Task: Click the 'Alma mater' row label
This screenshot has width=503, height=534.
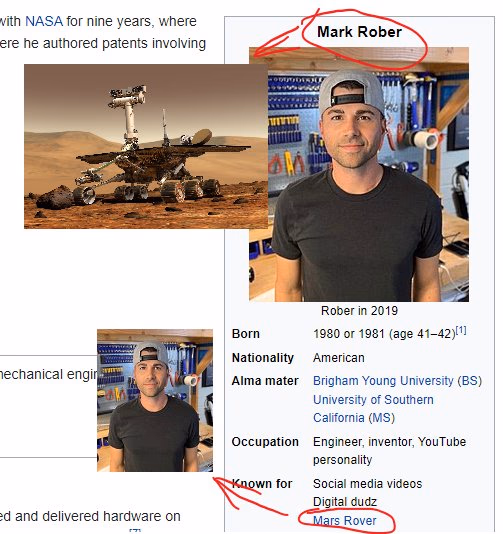Action: point(265,381)
